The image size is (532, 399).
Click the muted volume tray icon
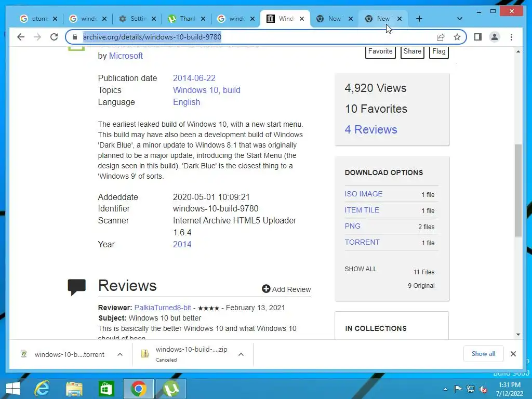[483, 389]
